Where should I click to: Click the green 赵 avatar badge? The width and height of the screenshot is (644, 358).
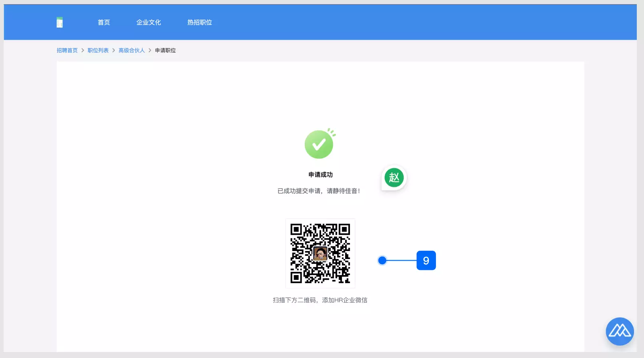coord(394,177)
